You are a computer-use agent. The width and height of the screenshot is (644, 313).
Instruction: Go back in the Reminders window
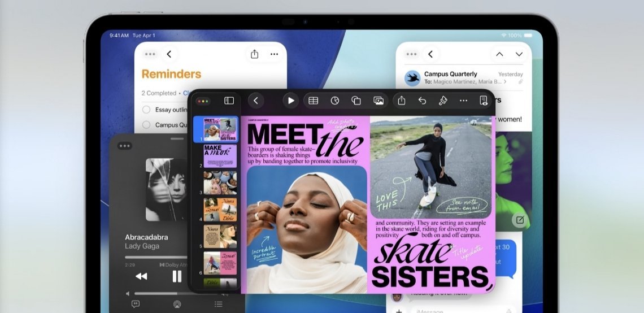[169, 54]
